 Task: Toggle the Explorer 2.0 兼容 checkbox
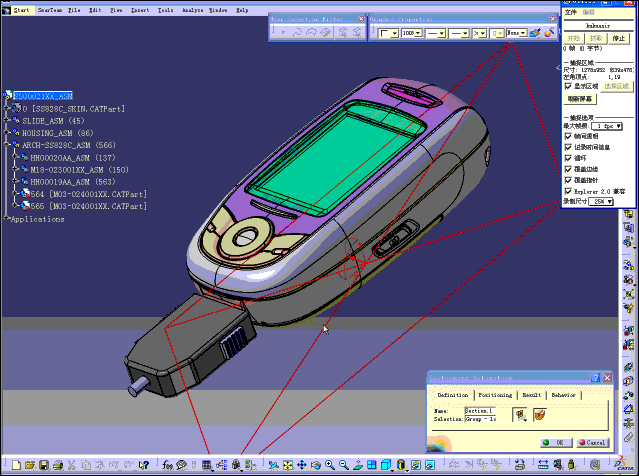tap(569, 190)
